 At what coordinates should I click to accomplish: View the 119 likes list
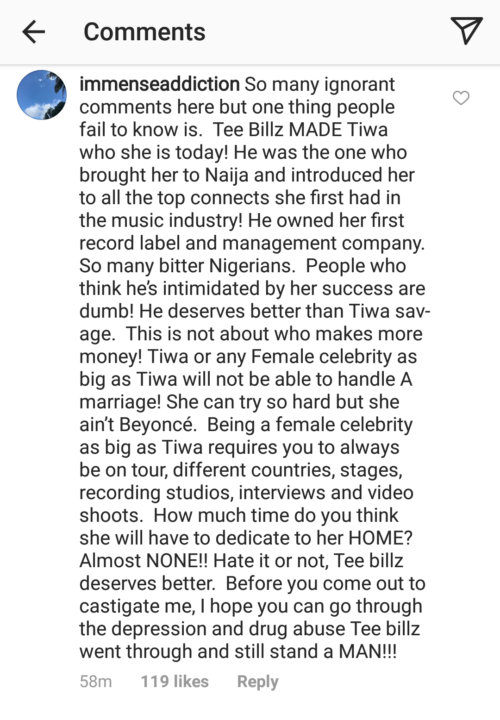[174, 681]
